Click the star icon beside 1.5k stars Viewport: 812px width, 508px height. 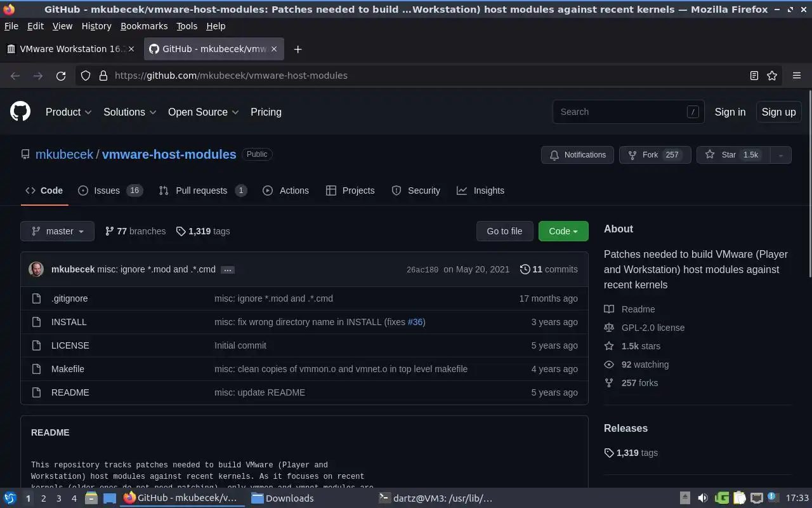click(x=609, y=346)
